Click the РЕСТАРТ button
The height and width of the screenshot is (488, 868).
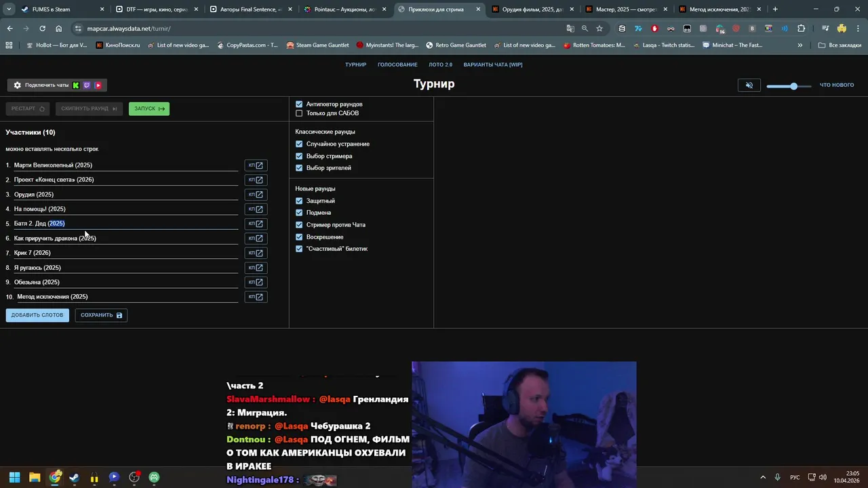point(28,108)
